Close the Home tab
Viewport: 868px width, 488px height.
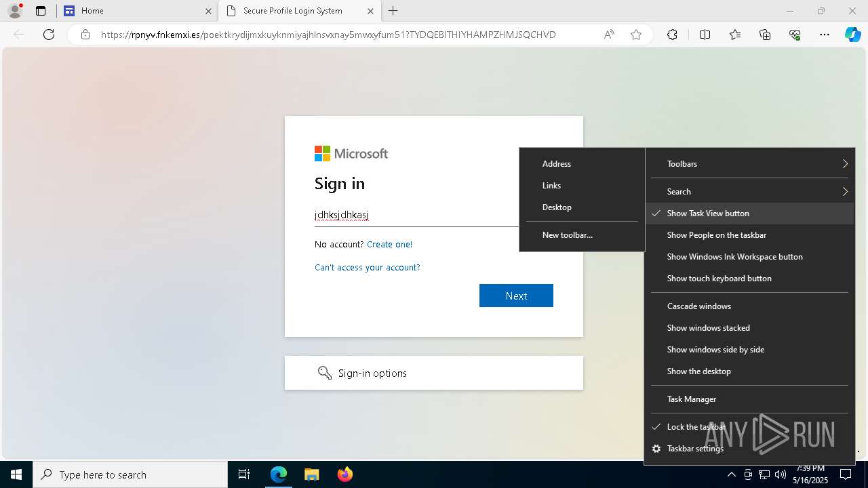(x=209, y=11)
